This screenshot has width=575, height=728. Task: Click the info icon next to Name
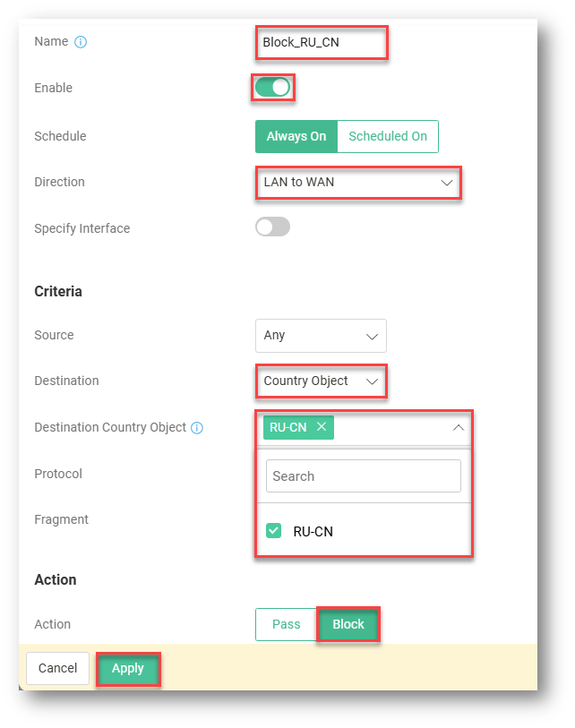[x=81, y=42]
